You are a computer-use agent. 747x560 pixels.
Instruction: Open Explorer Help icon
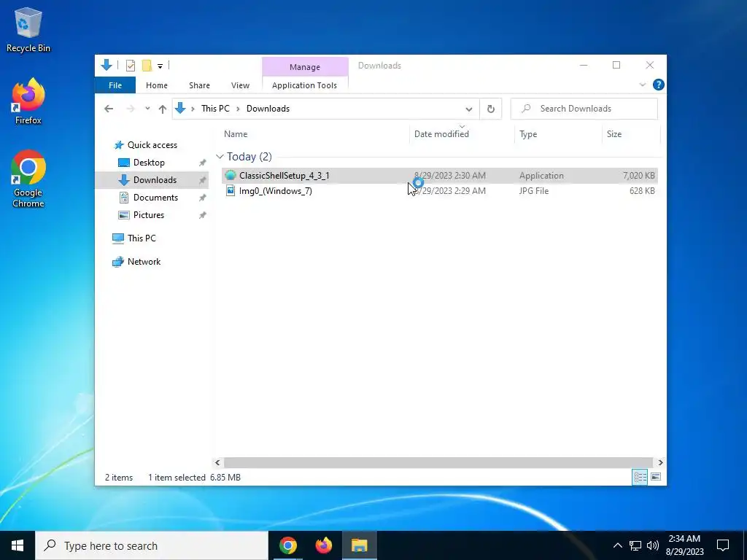tap(659, 85)
